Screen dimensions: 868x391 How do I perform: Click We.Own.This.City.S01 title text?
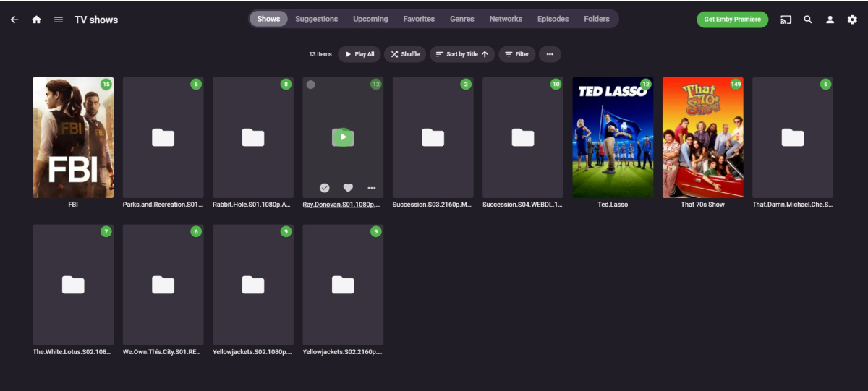pyautogui.click(x=163, y=352)
